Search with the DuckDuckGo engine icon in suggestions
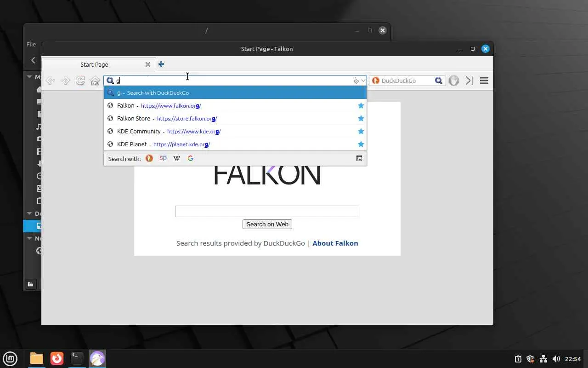This screenshot has width=588, height=368. point(149,158)
